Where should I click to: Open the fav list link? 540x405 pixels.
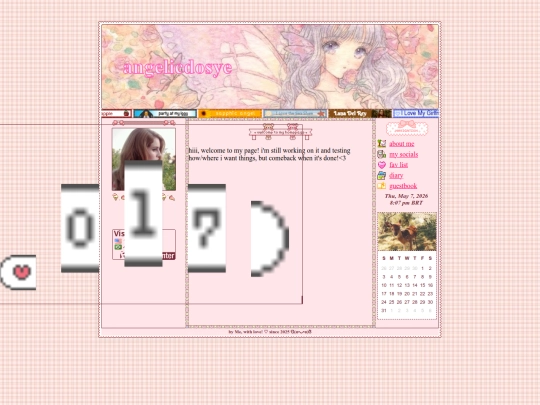point(398,165)
